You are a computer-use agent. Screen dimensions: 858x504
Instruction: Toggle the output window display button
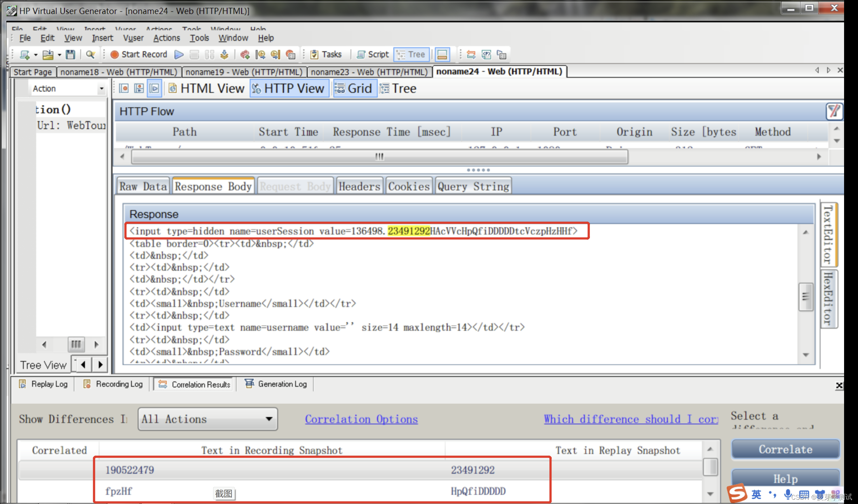442,54
